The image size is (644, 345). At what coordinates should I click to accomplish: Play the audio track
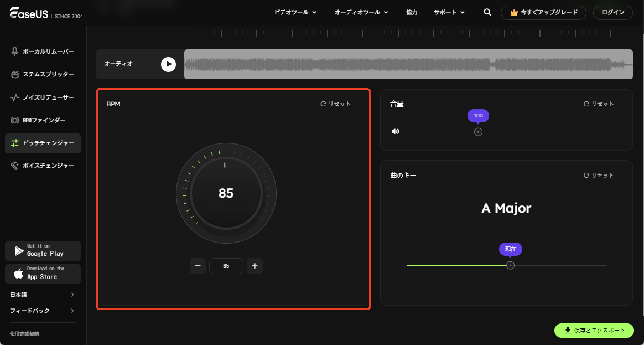click(168, 64)
